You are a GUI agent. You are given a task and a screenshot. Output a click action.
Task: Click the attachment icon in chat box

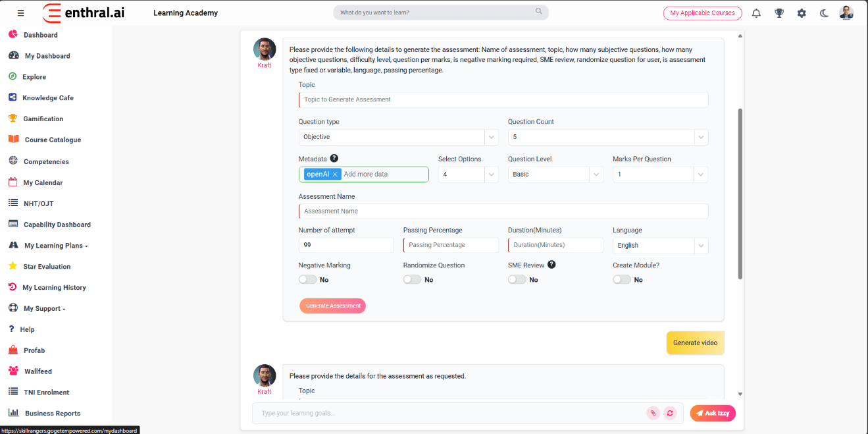pos(653,413)
